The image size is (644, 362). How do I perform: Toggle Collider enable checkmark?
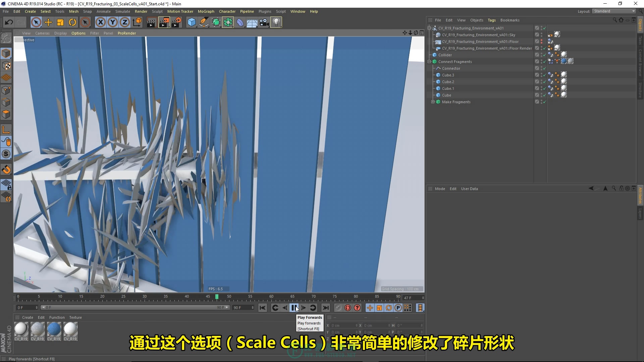[544, 55]
